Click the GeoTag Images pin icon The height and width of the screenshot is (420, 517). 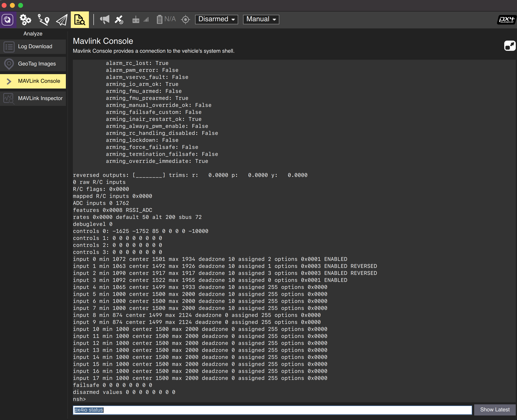click(x=9, y=64)
